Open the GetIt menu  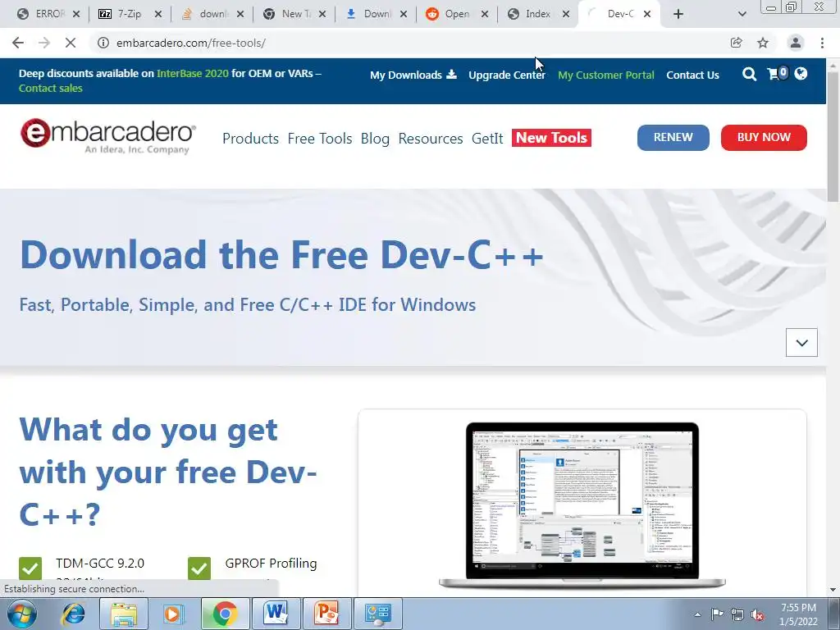[x=487, y=138]
